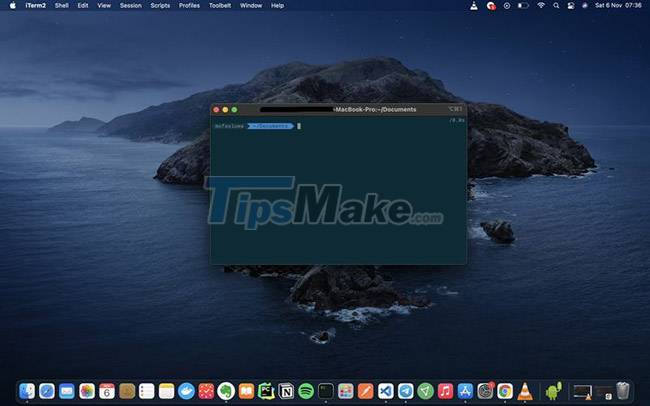Open the App Store from the dock
650x406 pixels.
(465, 391)
